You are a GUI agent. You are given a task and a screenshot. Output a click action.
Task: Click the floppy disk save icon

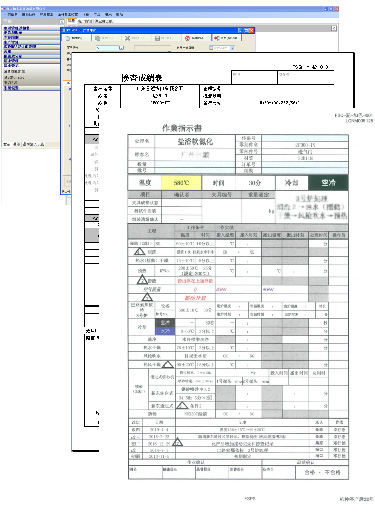click(157, 38)
